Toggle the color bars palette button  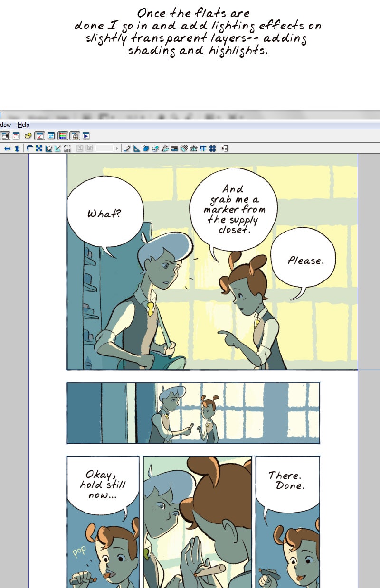[63, 136]
